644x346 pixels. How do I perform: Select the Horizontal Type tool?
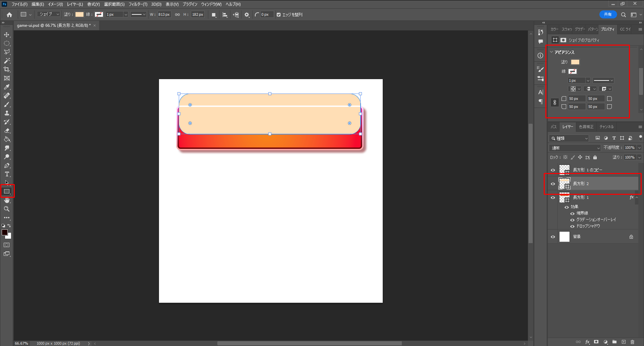coord(7,174)
